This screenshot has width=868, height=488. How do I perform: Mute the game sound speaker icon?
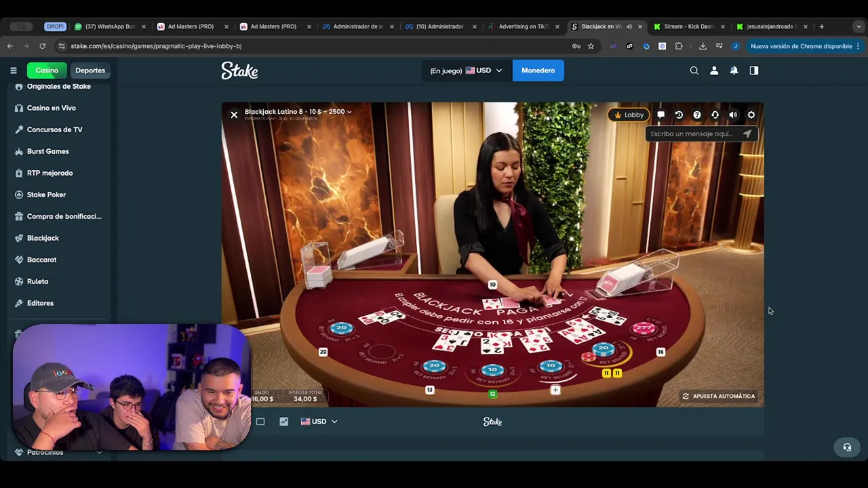(x=733, y=115)
